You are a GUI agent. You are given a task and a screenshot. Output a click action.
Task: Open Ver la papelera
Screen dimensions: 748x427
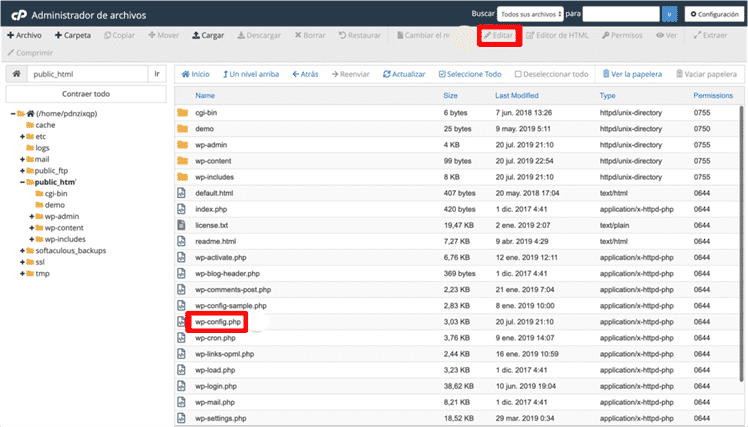pos(632,74)
